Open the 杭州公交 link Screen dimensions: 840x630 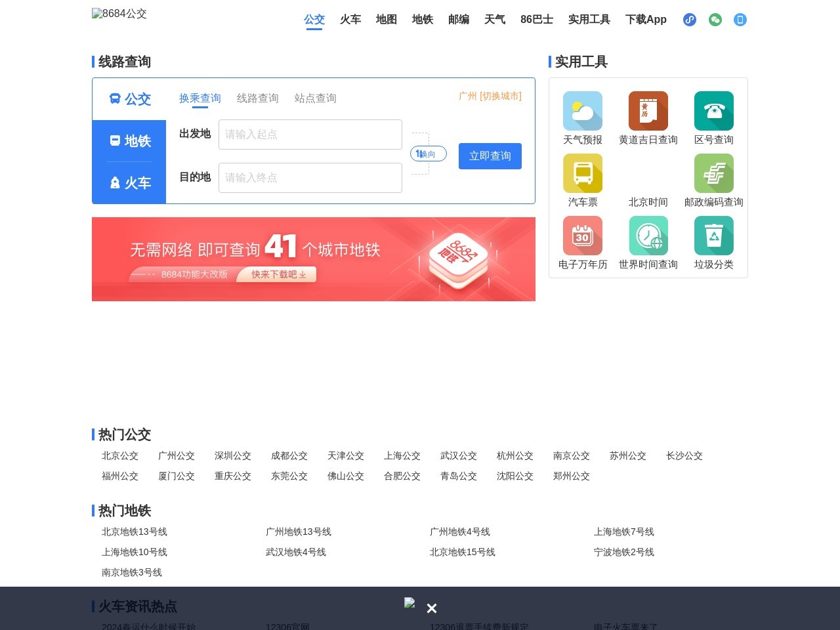[x=515, y=455]
